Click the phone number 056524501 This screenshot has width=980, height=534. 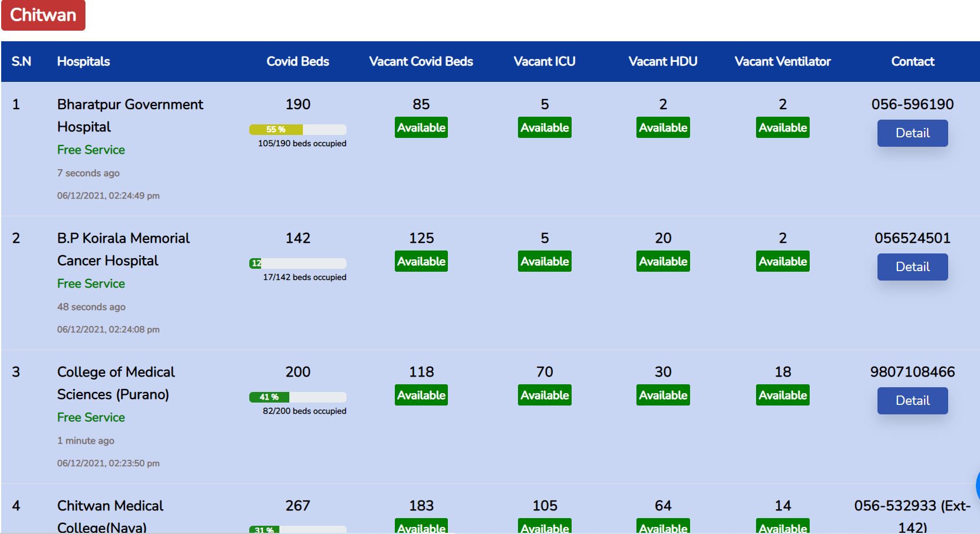pyautogui.click(x=912, y=238)
